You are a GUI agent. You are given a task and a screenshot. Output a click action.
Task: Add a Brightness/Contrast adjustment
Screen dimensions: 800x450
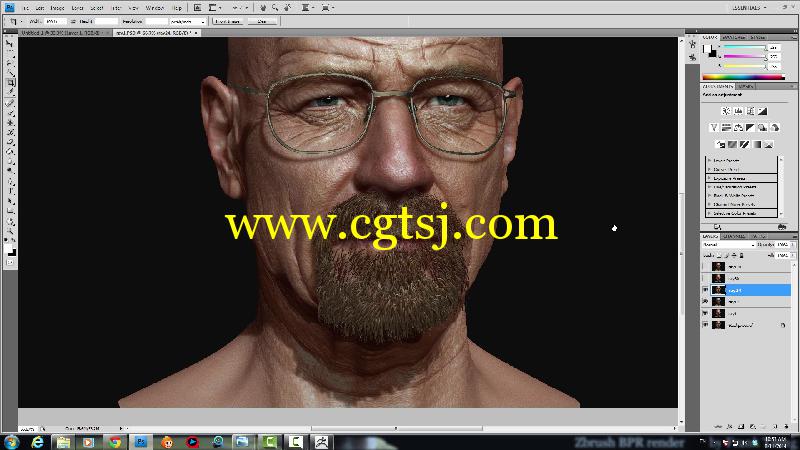pos(726,111)
